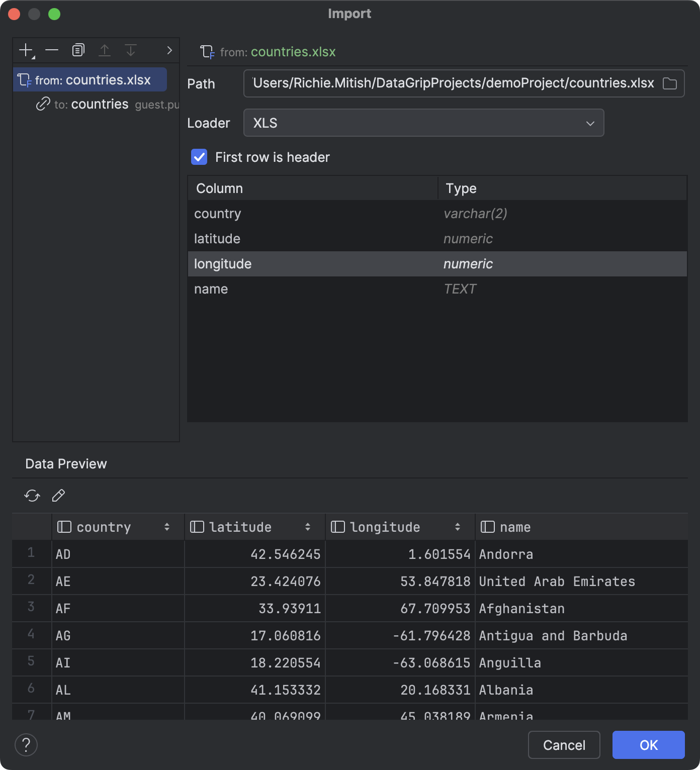Open the edit pencil in Data Preview toolbar
This screenshot has height=770, width=700.
[58, 496]
